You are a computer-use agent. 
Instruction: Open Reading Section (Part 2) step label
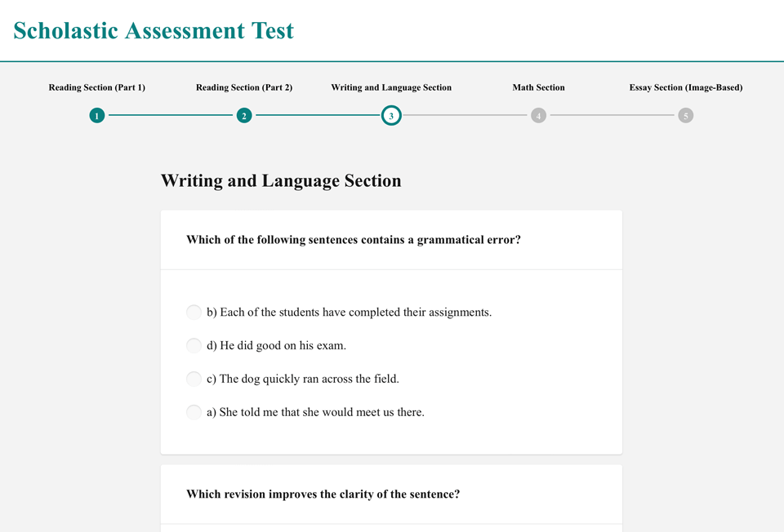click(x=244, y=87)
